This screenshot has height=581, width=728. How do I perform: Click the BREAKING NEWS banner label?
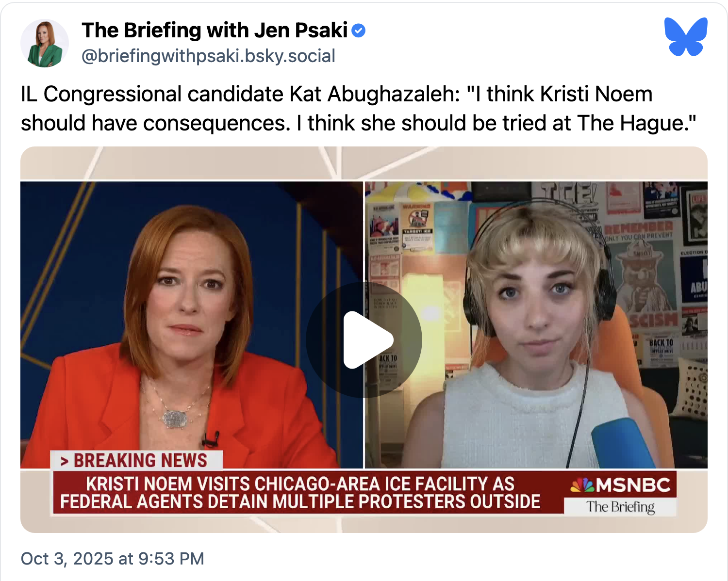click(136, 460)
